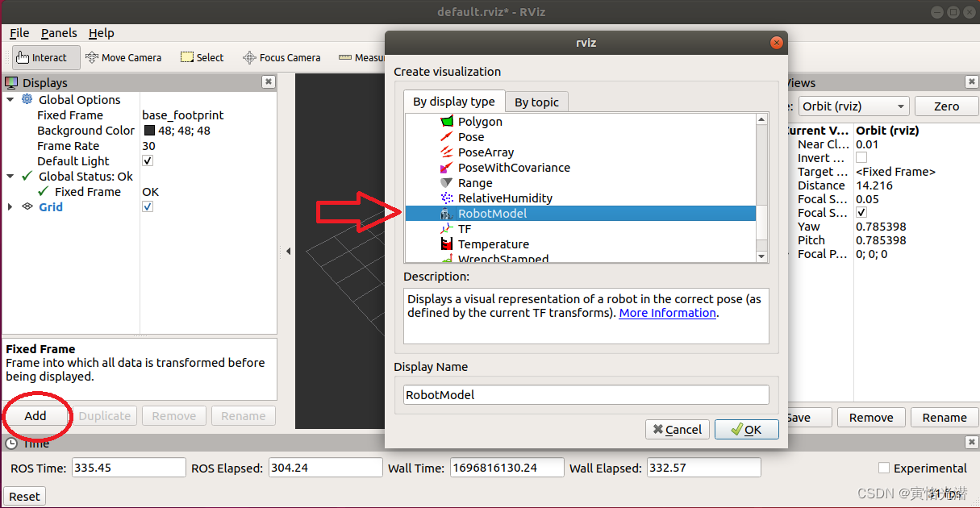Click the Displays panel monitor icon
The width and height of the screenshot is (980, 508).
[x=11, y=82]
